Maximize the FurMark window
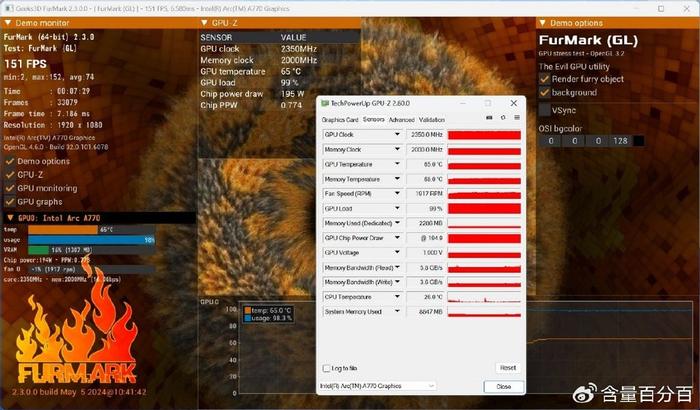This screenshot has width=700, height=410. 661,8
